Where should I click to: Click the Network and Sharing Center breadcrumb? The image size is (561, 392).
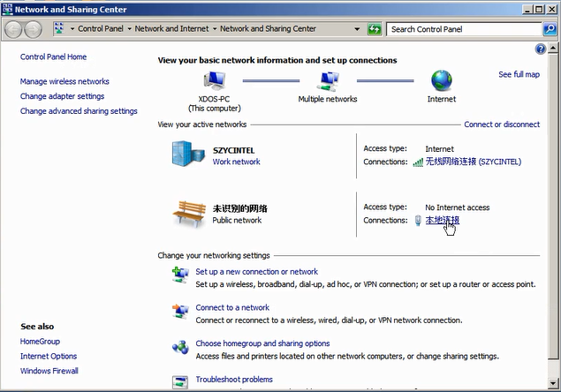click(268, 28)
